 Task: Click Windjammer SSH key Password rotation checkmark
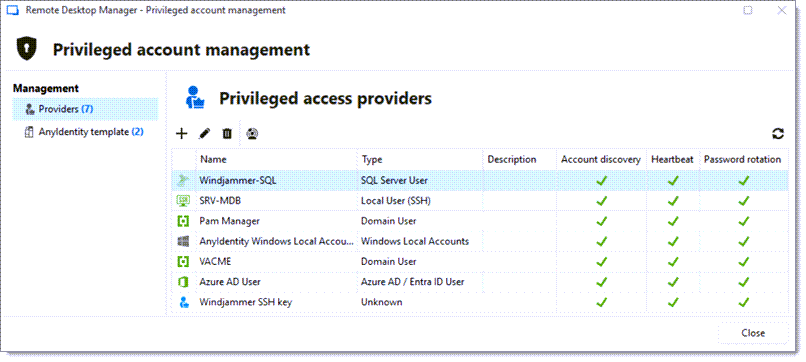coord(743,302)
